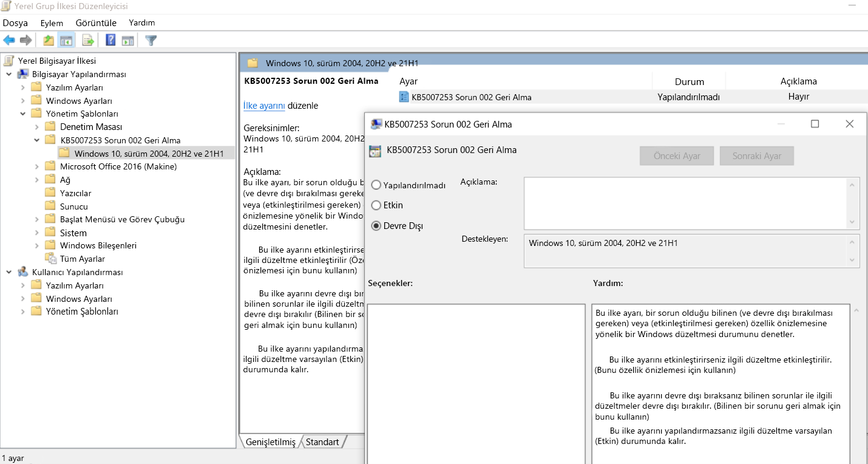Click the Filter funnel icon
868x464 pixels.
pos(151,41)
